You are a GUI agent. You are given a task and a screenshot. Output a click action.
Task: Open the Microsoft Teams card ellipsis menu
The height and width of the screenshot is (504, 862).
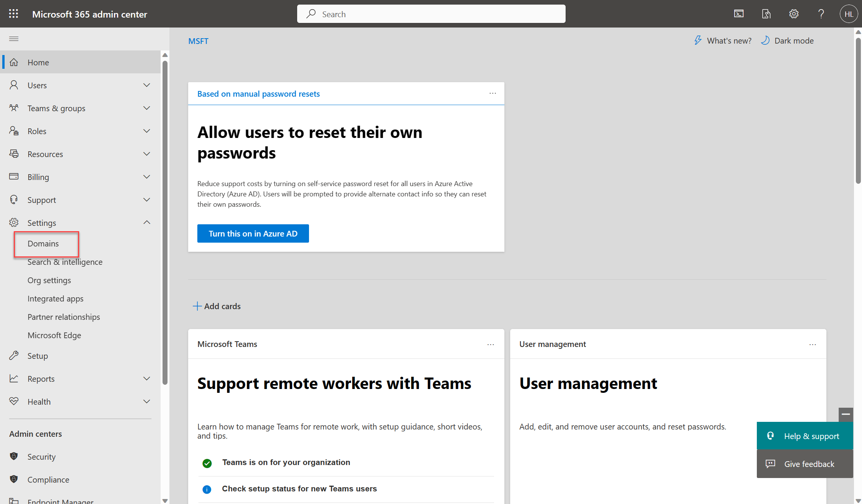pos(491,344)
